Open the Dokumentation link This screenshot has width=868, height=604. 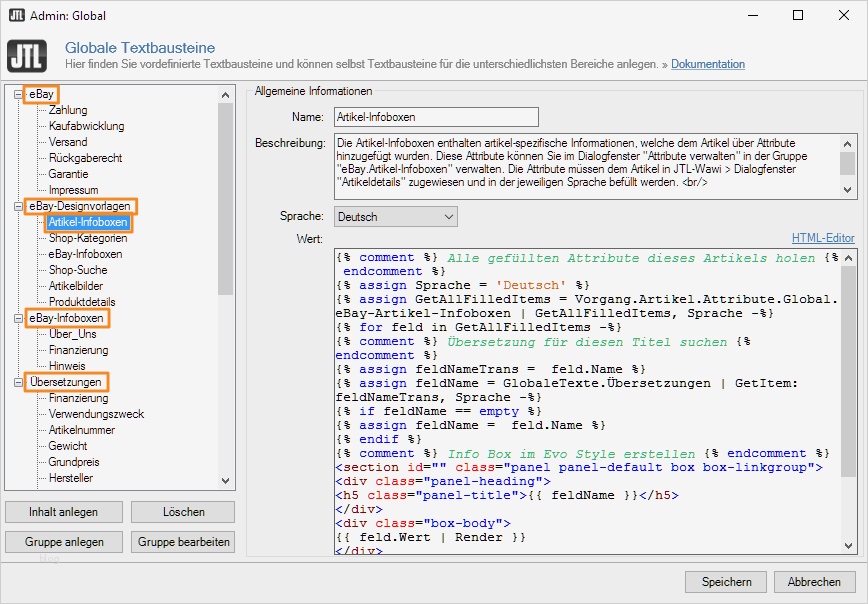708,64
